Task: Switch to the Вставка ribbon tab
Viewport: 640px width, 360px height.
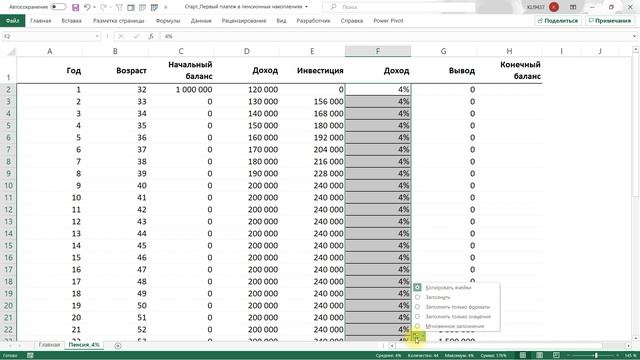Action: tap(71, 21)
